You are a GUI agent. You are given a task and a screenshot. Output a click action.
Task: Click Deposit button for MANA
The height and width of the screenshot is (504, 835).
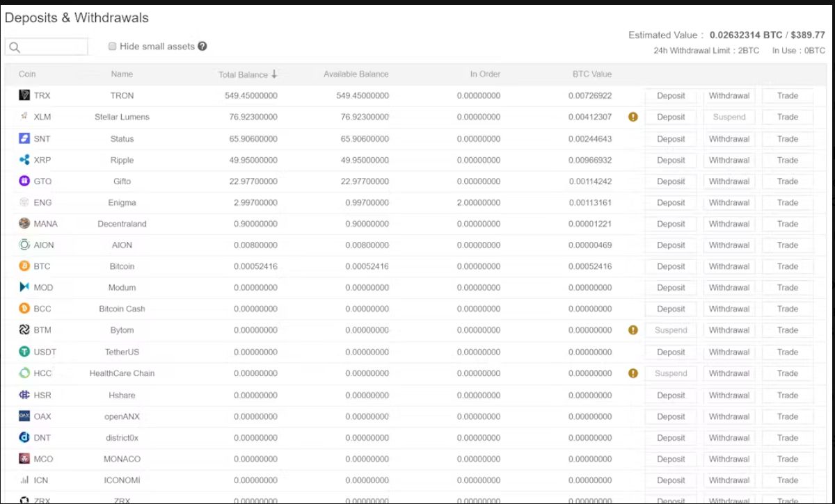671,225
